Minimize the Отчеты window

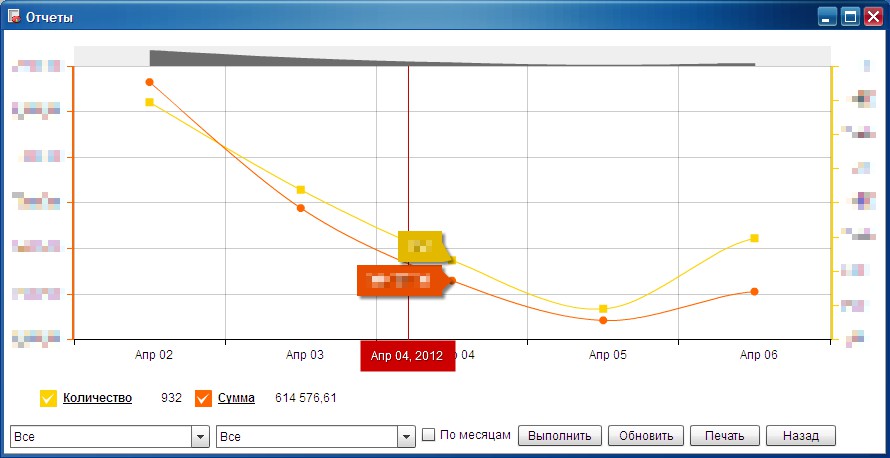(x=826, y=17)
